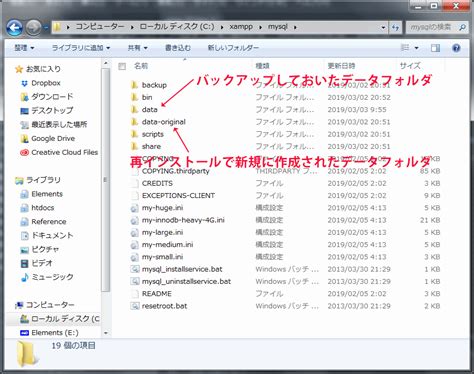Select the scripts folder icon
The image size is (474, 374).
pos(134,134)
